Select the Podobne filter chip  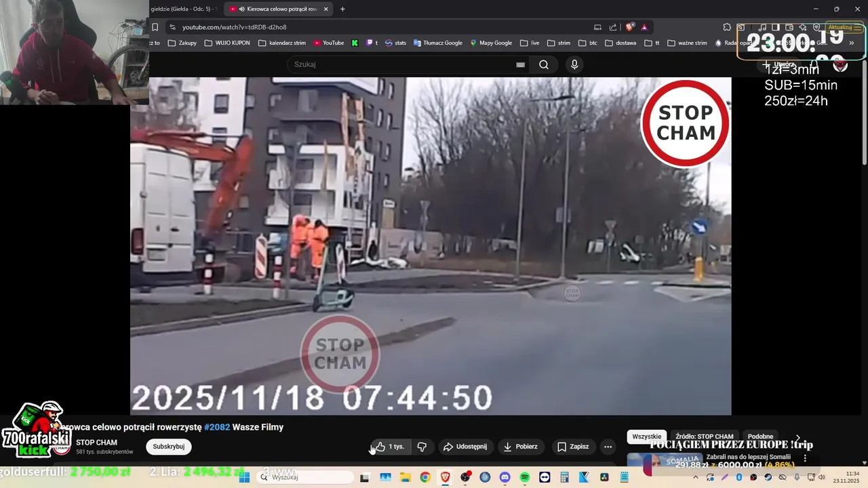(x=760, y=436)
